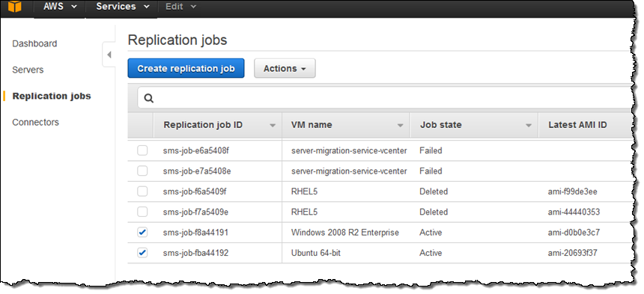Image resolution: width=644 pixels, height=294 pixels.
Task: Open the Services dropdown menu
Action: pyautogui.click(x=122, y=7)
